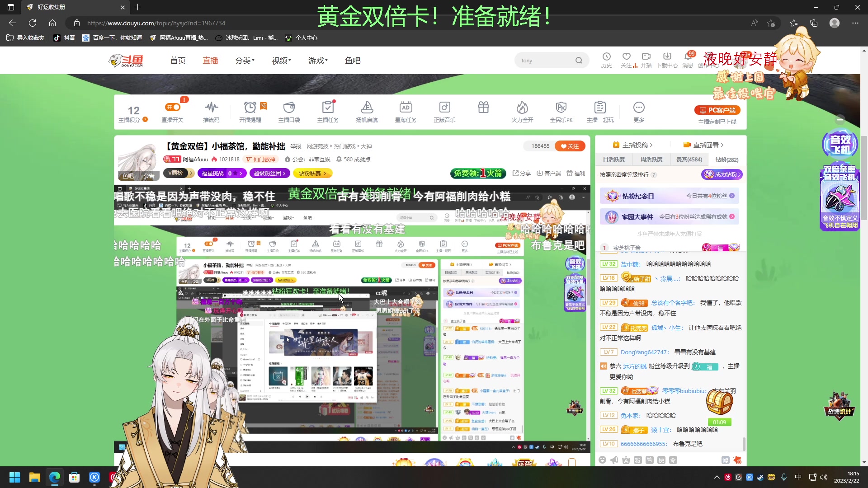The width and height of the screenshot is (868, 488).
Task: Click the help question mark beside 按照亲密度等级排行
Action: pos(654,175)
